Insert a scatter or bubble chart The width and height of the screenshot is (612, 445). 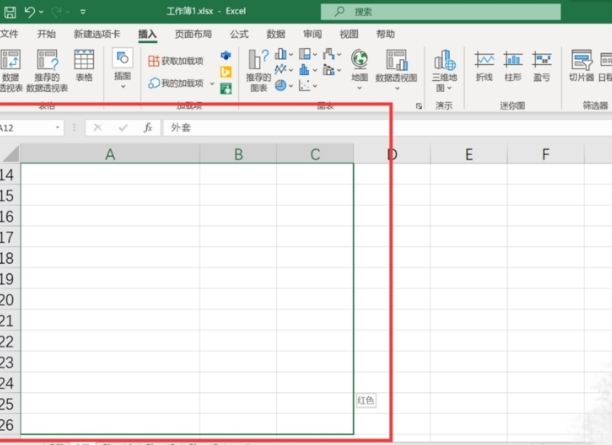pos(308,85)
